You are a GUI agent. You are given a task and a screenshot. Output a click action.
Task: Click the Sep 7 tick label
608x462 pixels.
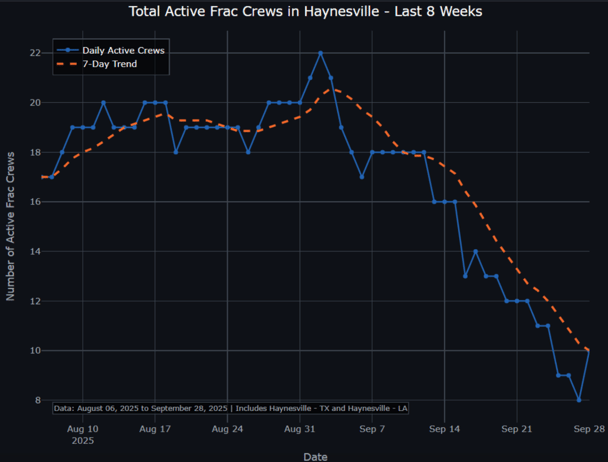[372, 428]
